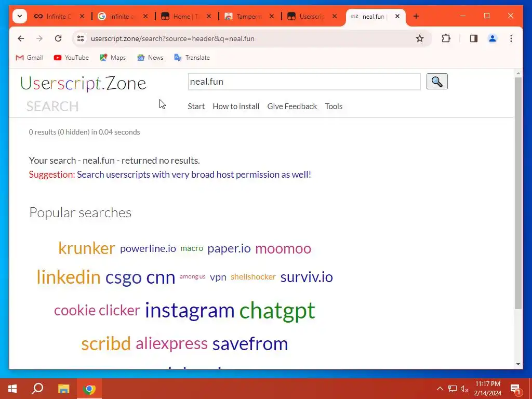532x399 pixels.
Task: Close the Infinite Craft tab
Action: 82,16
